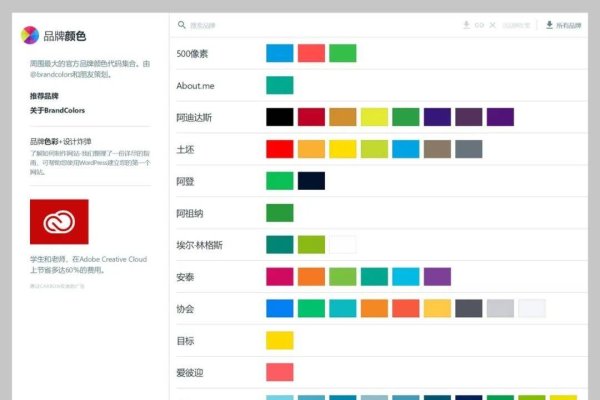Pick the tan orange swatch in 阿迪达斯 row
Image resolution: width=600 pixels, height=400 pixels.
tap(343, 117)
